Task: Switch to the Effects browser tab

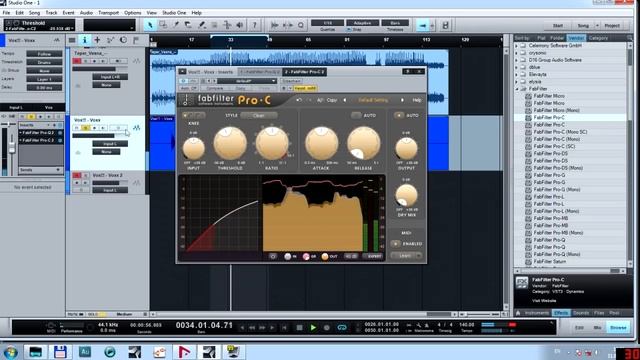Action: click(x=561, y=313)
